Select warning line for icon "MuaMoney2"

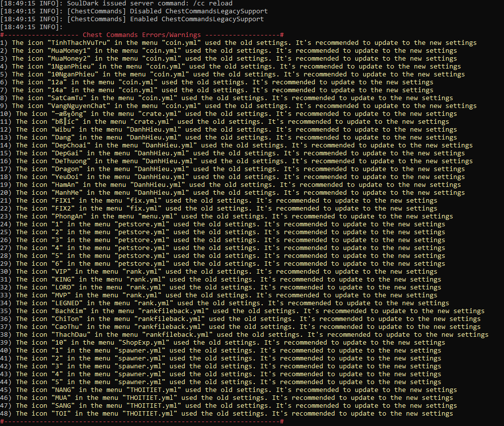pyautogui.click(x=229, y=59)
